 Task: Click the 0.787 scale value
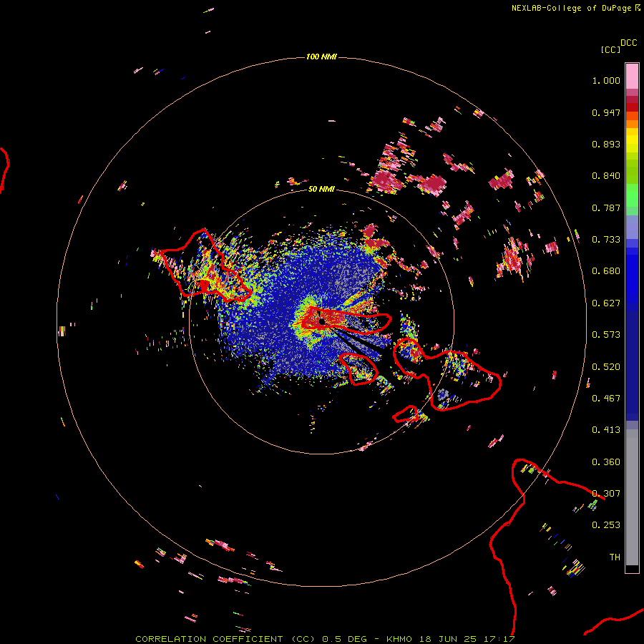tap(606, 208)
